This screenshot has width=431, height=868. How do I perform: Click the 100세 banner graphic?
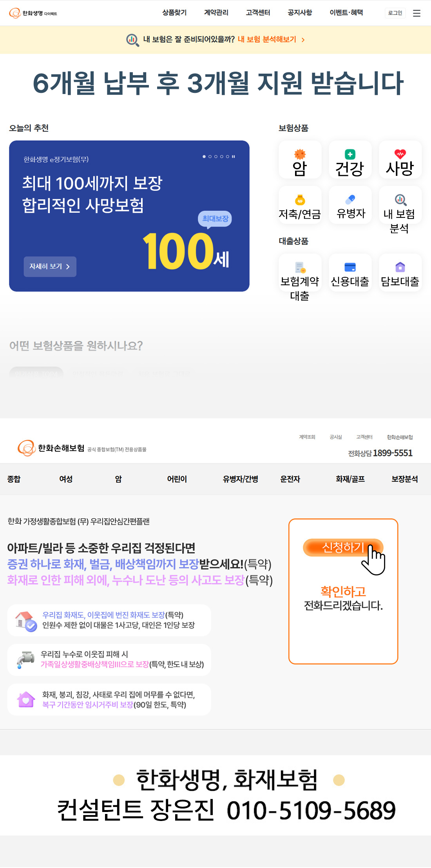point(186,251)
